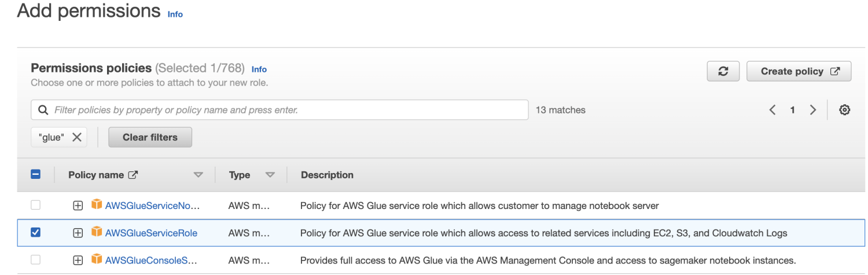Expand the AWSGlueServiceRole policy details
868x275 pixels.
pos(78,233)
